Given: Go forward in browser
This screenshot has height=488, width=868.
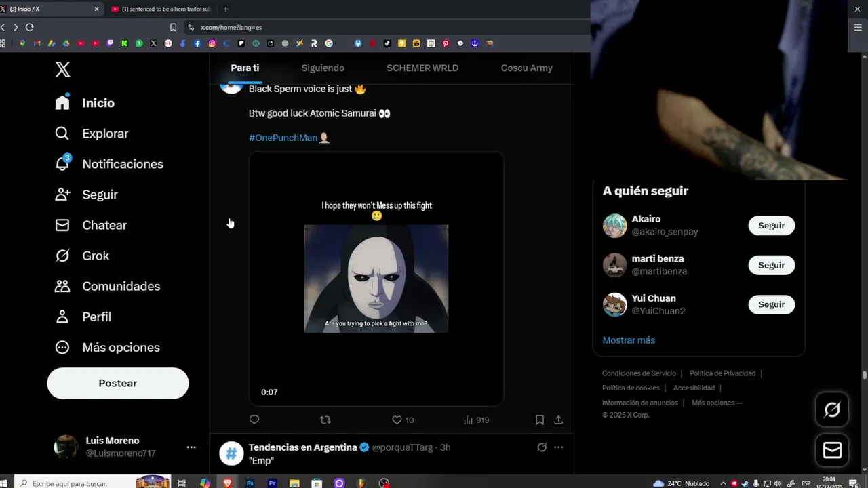Looking at the screenshot, I should pyautogui.click(x=16, y=27).
